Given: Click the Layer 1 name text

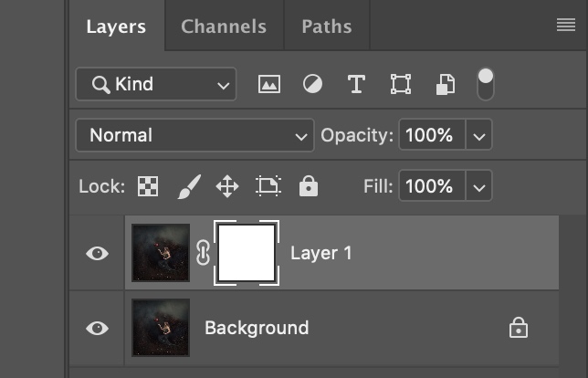Looking at the screenshot, I should (x=321, y=253).
